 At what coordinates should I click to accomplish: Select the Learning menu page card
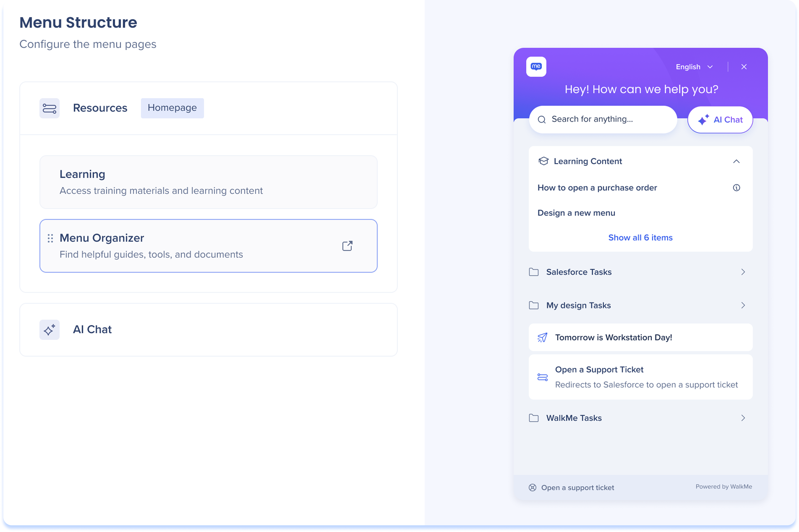coord(208,182)
